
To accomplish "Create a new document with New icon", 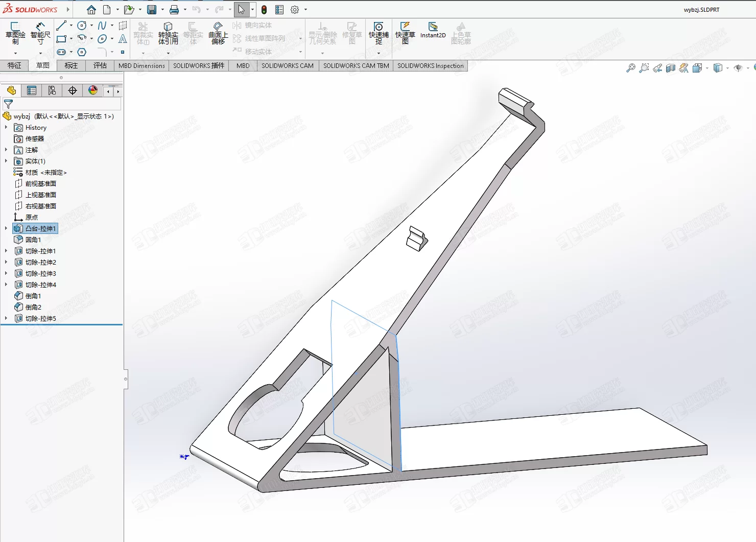I will coord(107,9).
